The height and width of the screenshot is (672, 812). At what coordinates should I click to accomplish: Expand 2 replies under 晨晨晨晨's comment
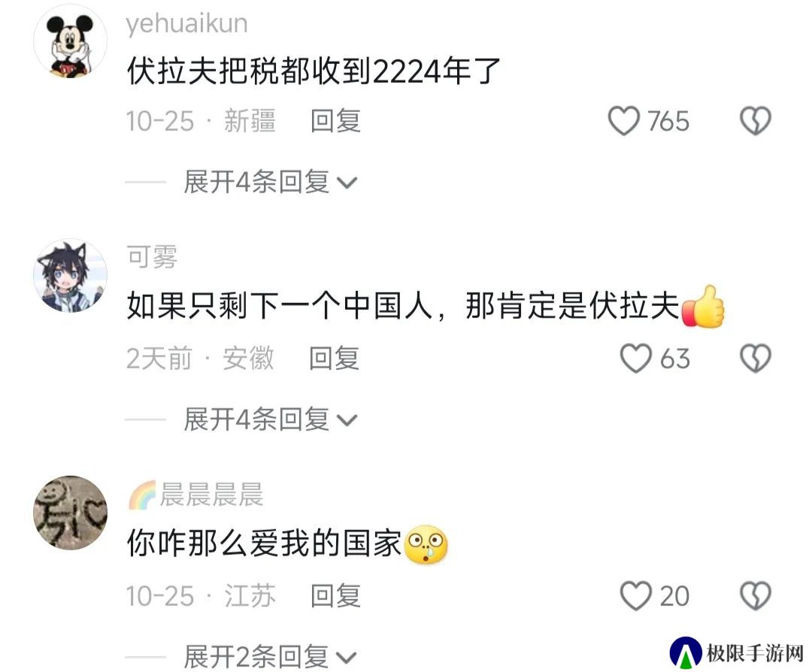tap(271, 656)
